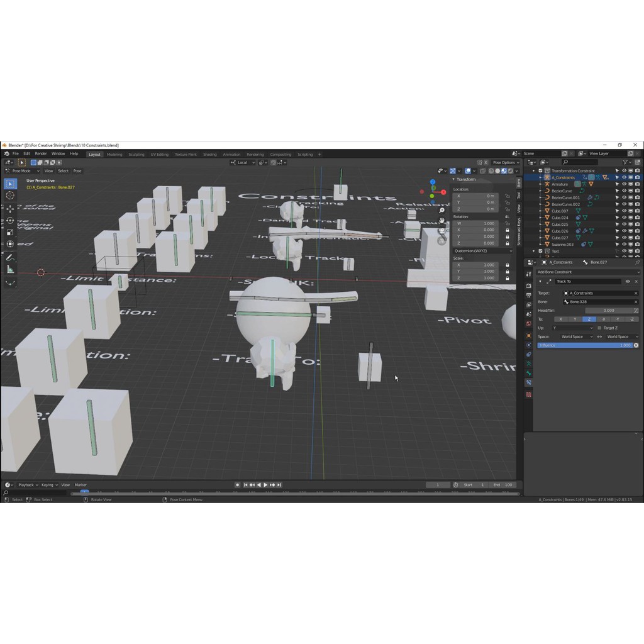644x644 pixels.
Task: Toggle Track To constraint visibility eye
Action: (627, 281)
